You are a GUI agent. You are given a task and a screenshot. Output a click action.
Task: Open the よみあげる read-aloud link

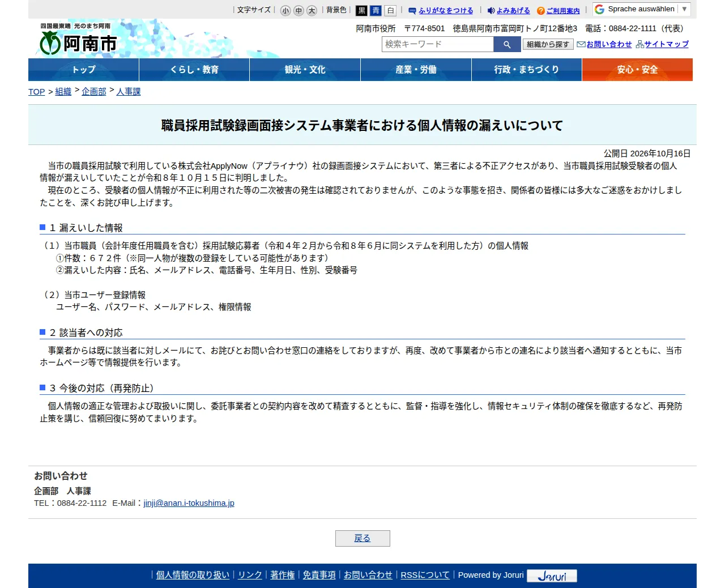pyautogui.click(x=513, y=11)
